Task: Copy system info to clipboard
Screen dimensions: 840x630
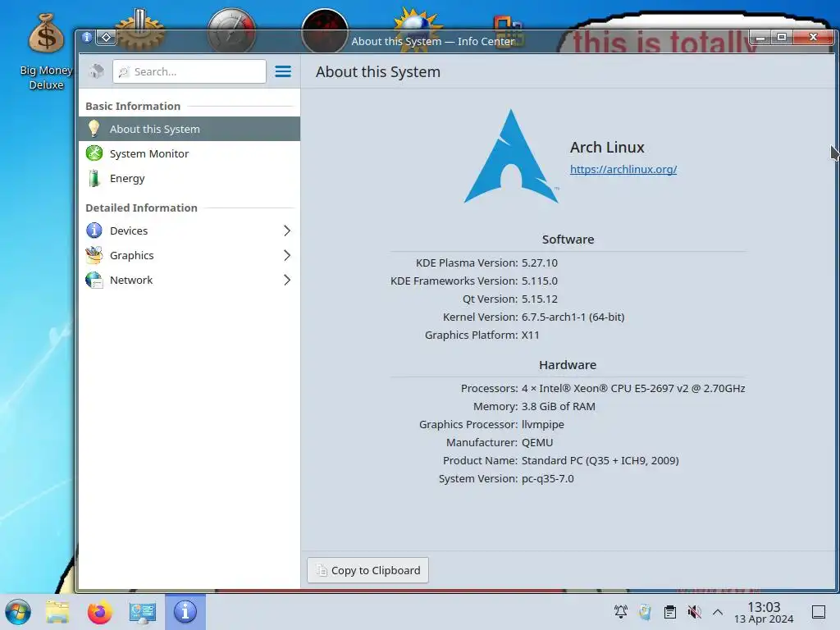Action: [x=367, y=571]
